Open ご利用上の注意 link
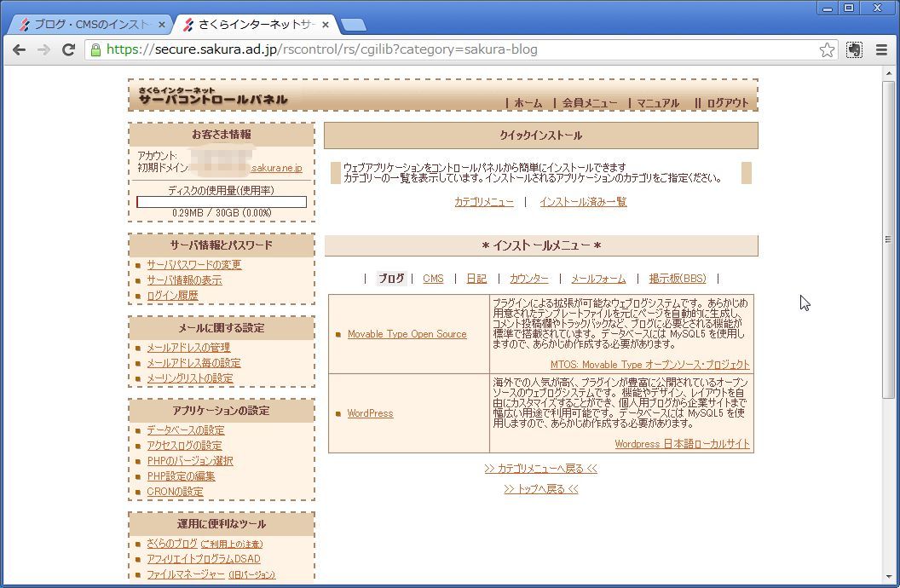Image resolution: width=900 pixels, height=588 pixels. (232, 544)
